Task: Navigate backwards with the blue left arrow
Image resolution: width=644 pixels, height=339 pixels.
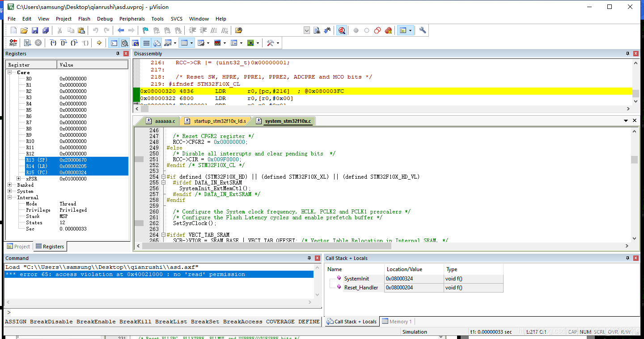Action: [x=121, y=30]
